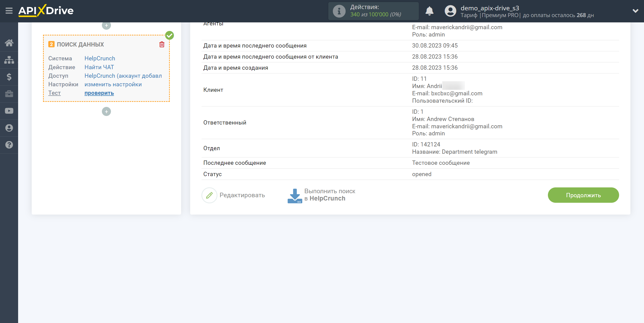Delete the data search block

[x=162, y=45]
